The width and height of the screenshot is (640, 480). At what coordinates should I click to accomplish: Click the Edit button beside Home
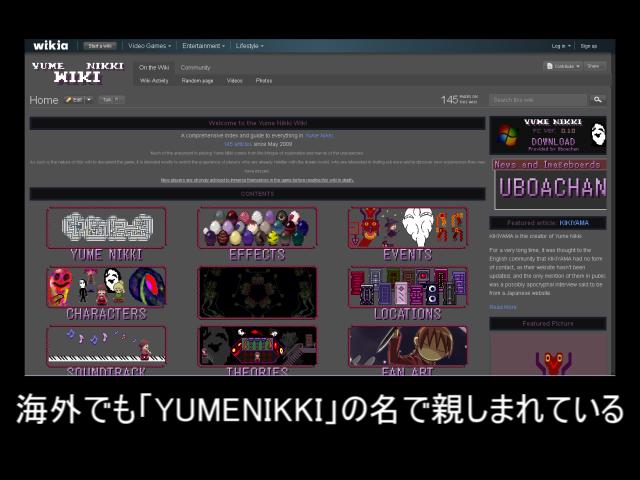click(74, 100)
